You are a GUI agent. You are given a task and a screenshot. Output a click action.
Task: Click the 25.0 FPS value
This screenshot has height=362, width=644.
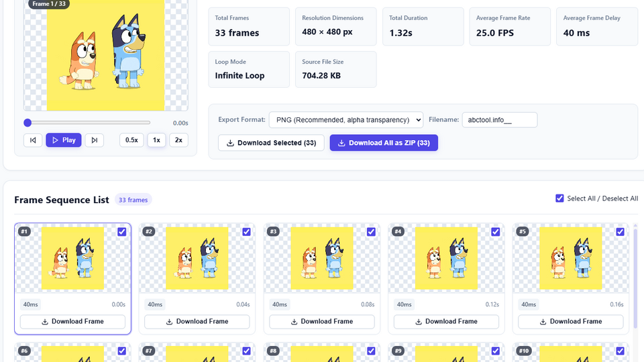tap(495, 33)
